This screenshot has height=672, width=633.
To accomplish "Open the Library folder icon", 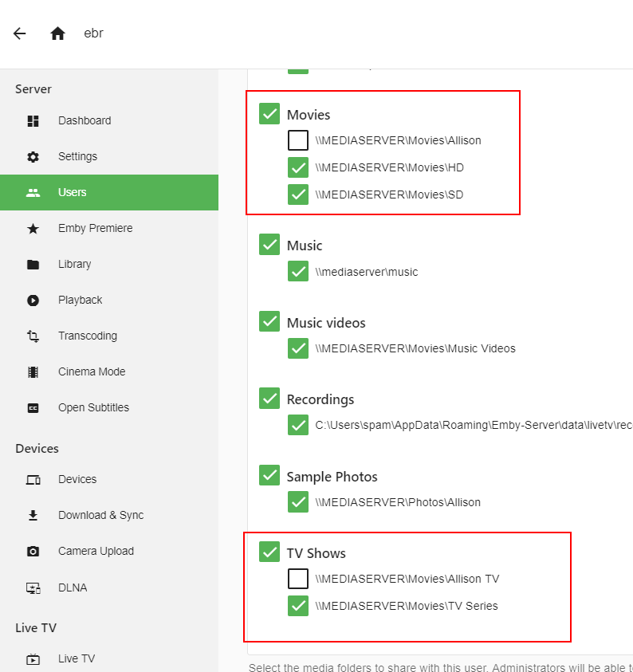I will click(x=33, y=265).
